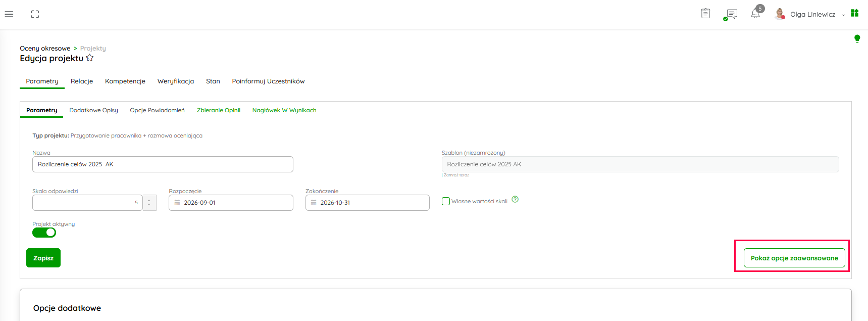Expand the Olga Liniewicz user menu
Viewport: 868px width, 321px height.
pos(810,14)
